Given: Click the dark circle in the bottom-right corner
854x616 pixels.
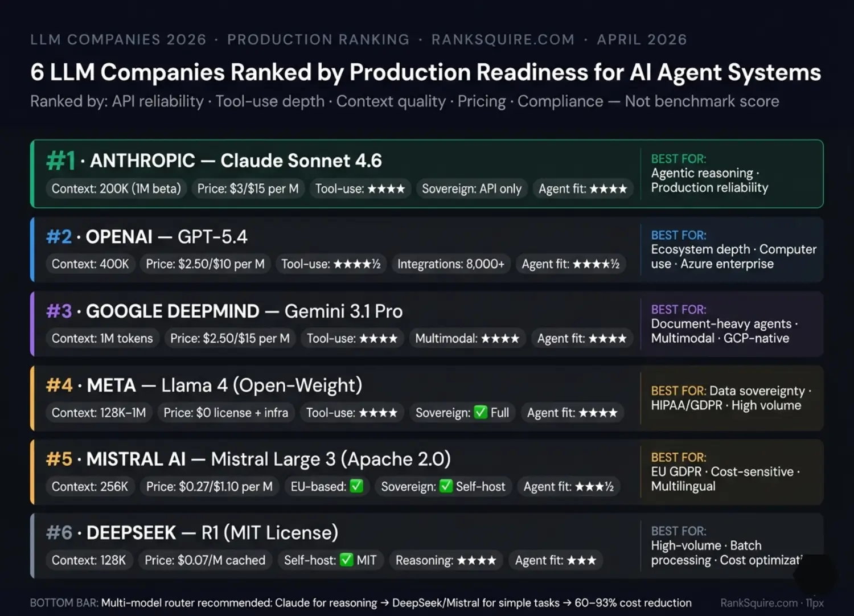Looking at the screenshot, I should 815,575.
